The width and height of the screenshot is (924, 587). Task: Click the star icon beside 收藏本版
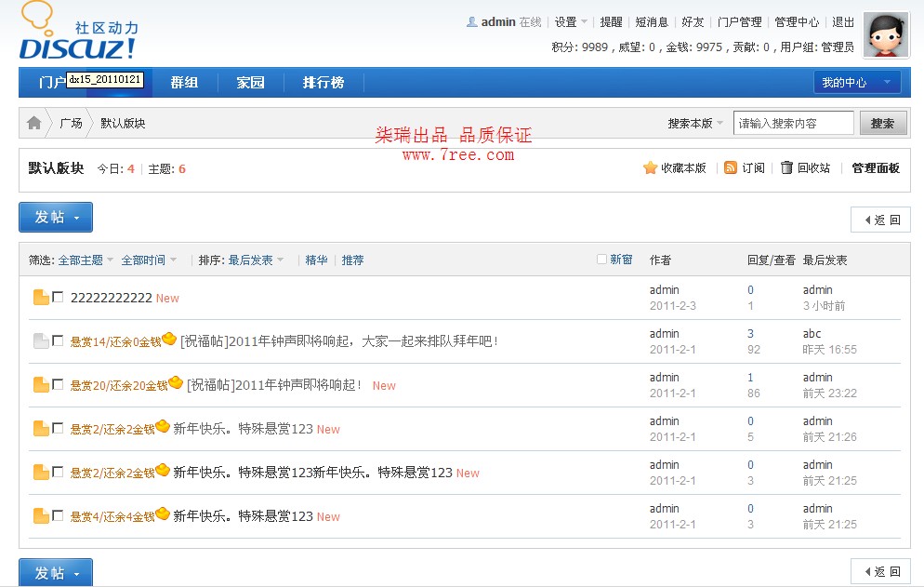(650, 168)
